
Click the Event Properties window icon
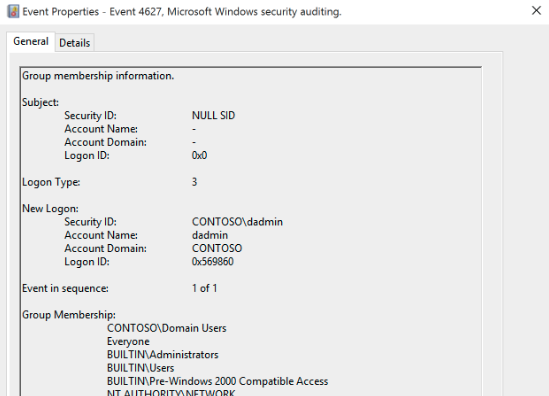tap(13, 12)
